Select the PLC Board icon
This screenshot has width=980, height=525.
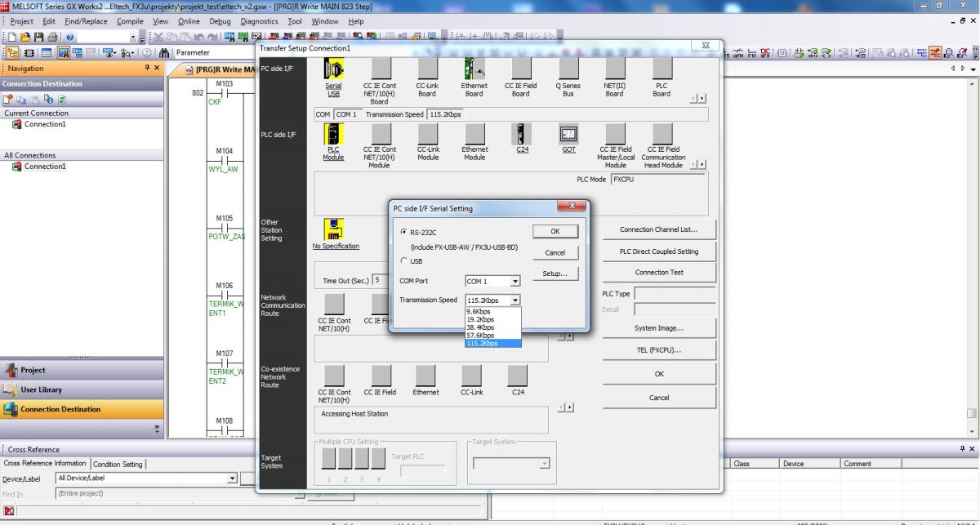pyautogui.click(x=661, y=69)
